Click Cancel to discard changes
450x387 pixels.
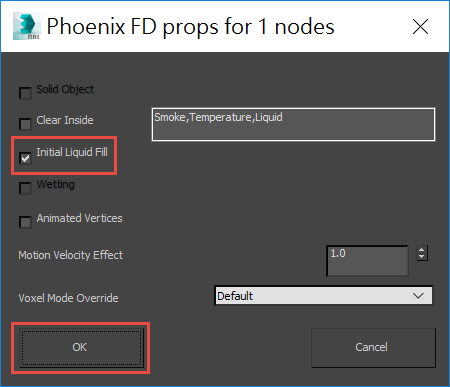(x=373, y=348)
